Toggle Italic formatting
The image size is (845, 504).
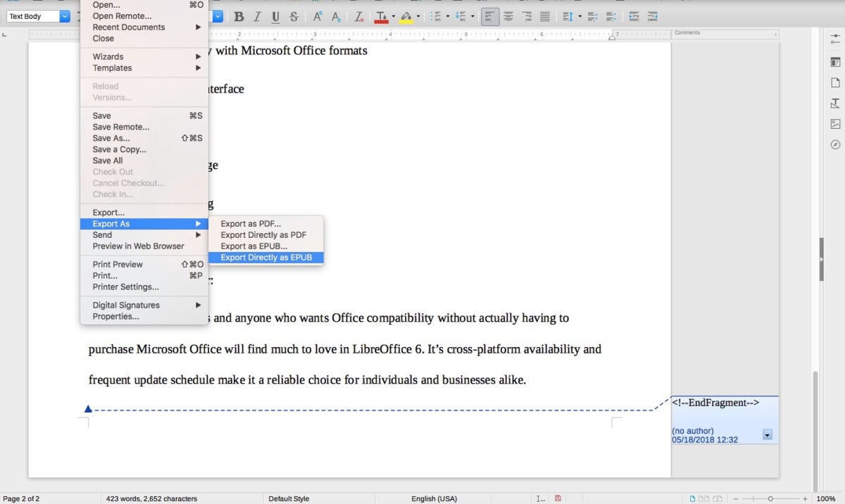[x=257, y=16]
